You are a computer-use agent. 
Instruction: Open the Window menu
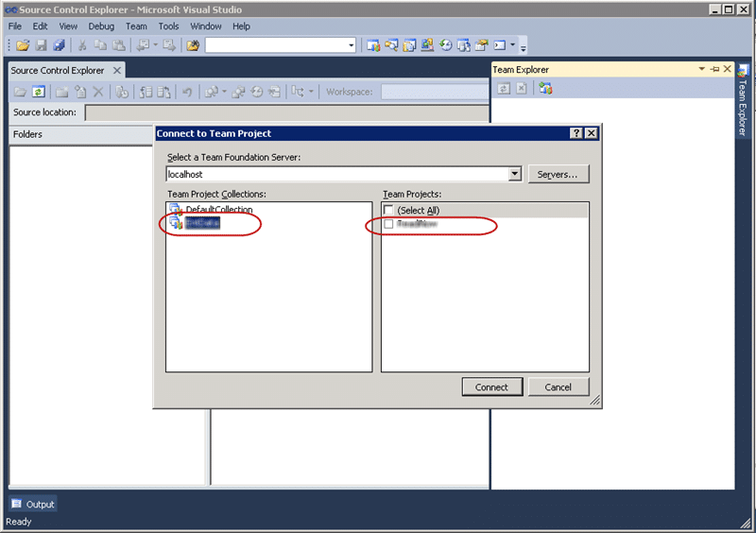[x=206, y=26]
